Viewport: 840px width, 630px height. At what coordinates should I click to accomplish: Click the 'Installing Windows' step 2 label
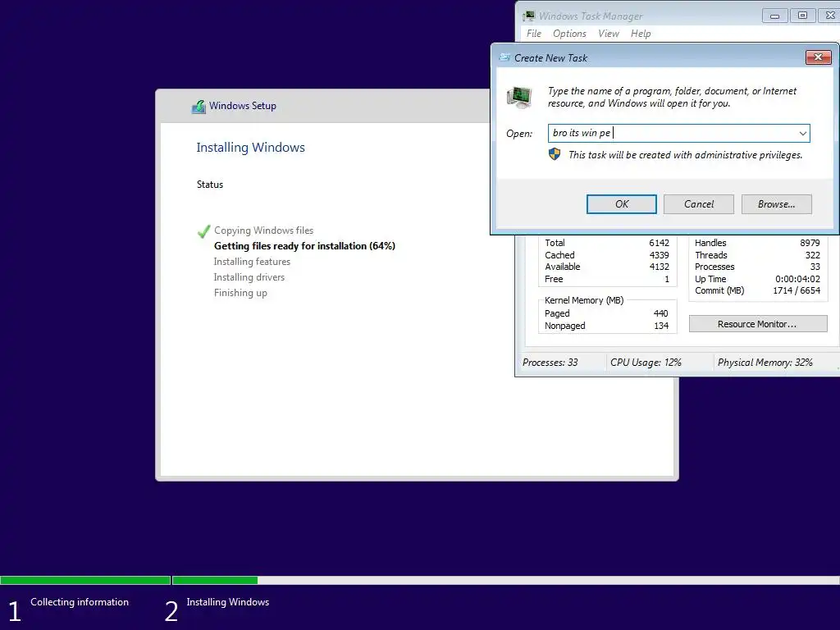228,602
